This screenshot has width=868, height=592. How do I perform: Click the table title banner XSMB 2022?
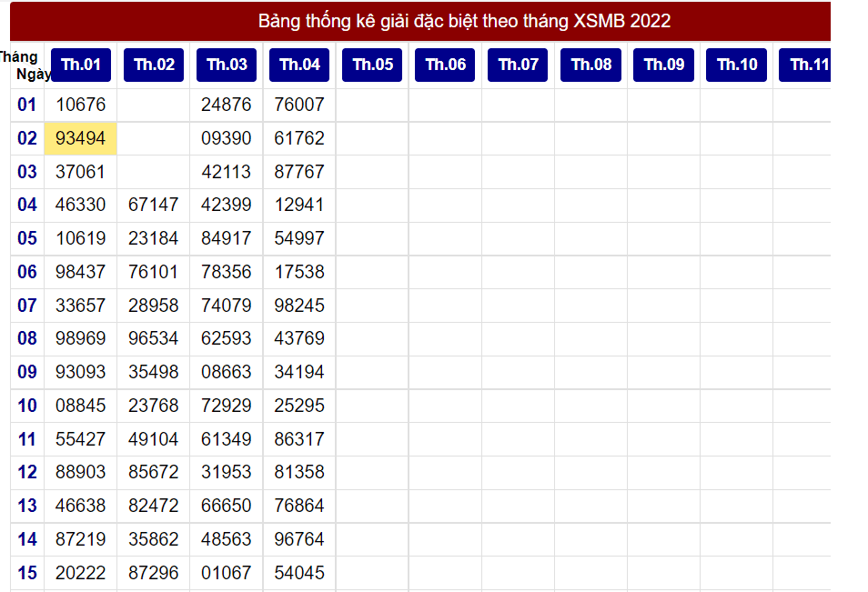[x=464, y=21]
